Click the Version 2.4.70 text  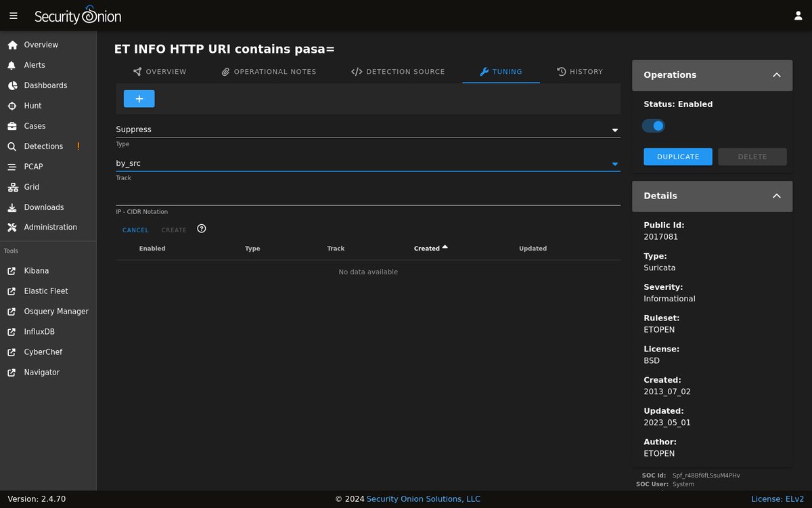coord(37,499)
